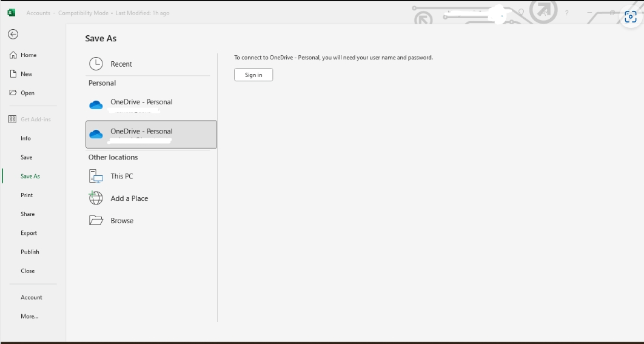Viewport: 644px width, 344px height.
Task: Select the Save As sidebar entry
Action: point(30,176)
